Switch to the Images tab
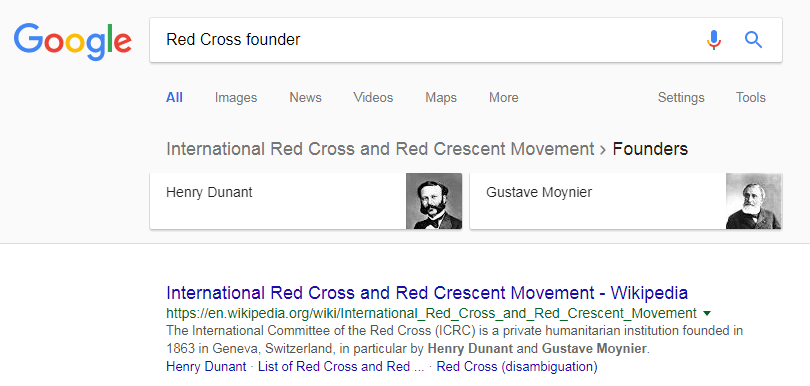The width and height of the screenshot is (810, 386). point(236,98)
